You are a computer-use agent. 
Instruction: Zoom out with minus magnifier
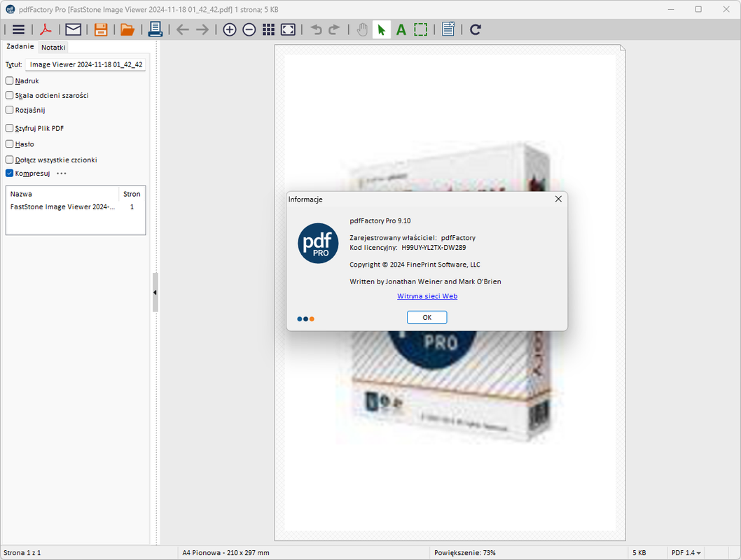(249, 29)
